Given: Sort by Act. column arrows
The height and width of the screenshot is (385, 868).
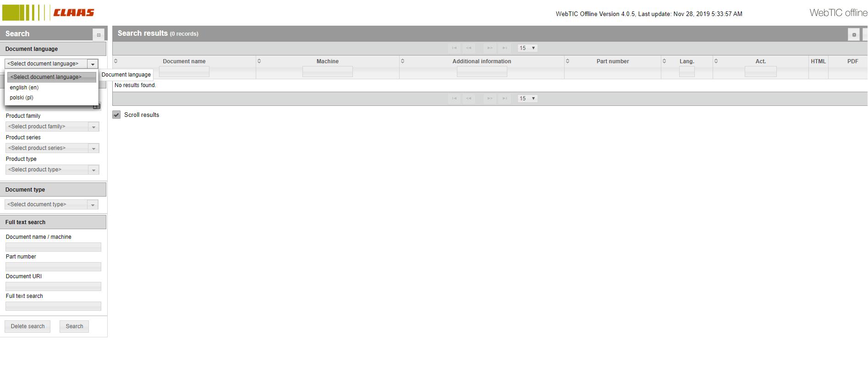Looking at the screenshot, I should (716, 61).
